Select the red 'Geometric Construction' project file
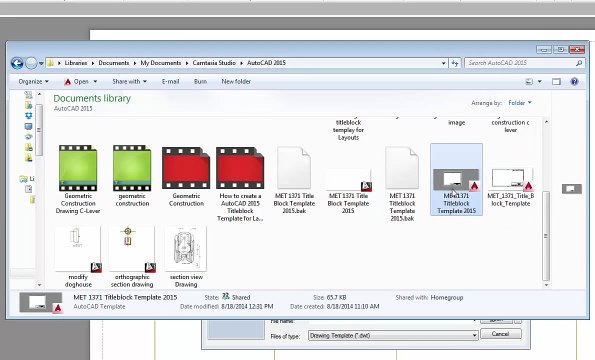This screenshot has width=595, height=360. point(186,176)
